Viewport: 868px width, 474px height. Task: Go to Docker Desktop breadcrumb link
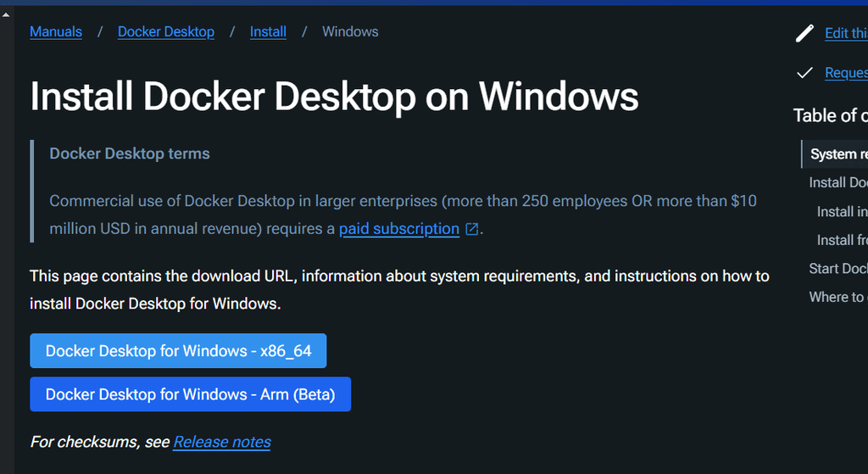[166, 32]
